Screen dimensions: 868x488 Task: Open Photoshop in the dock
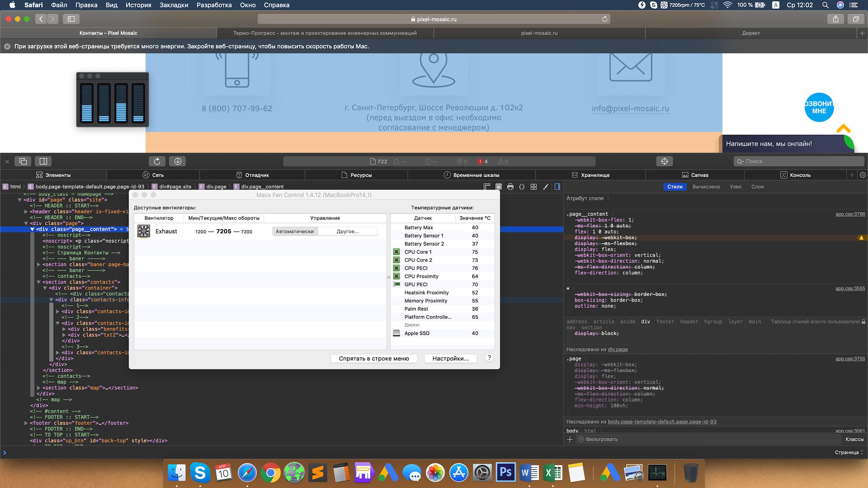[x=506, y=473]
